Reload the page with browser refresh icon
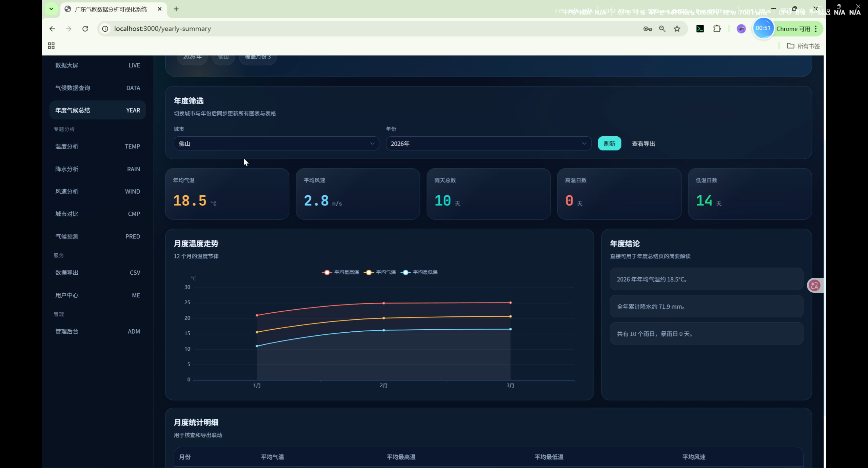Image resolution: width=868 pixels, height=468 pixels. point(85,29)
